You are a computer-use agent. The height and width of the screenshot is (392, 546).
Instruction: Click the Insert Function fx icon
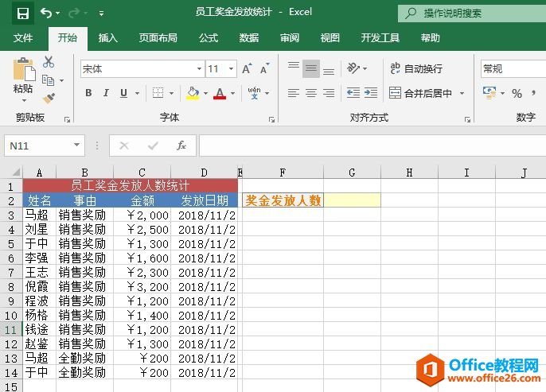tap(181, 146)
